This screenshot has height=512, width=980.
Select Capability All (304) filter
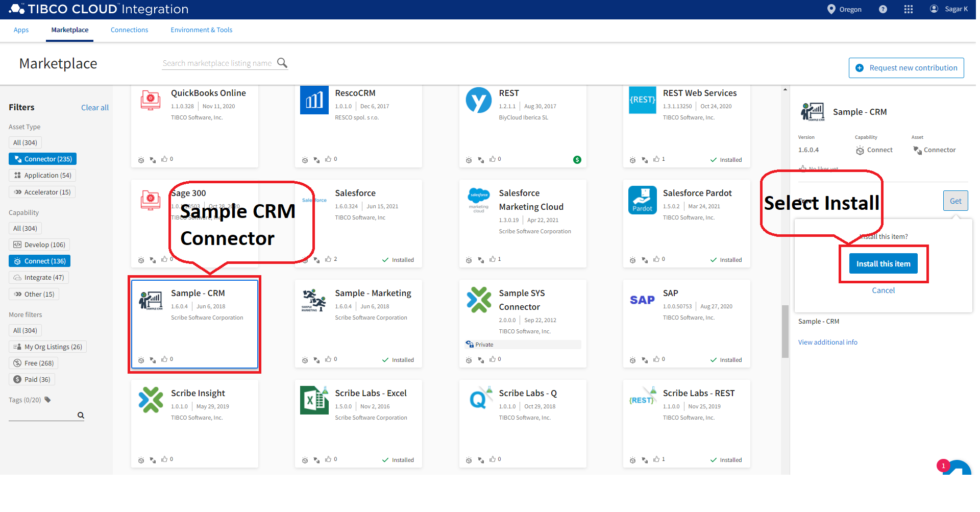(x=25, y=228)
